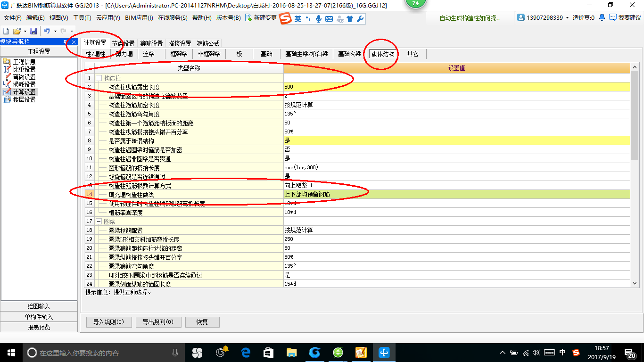This screenshot has height=362, width=644.
Task: Click the Sogou punctuation mode icon
Action: (308, 19)
